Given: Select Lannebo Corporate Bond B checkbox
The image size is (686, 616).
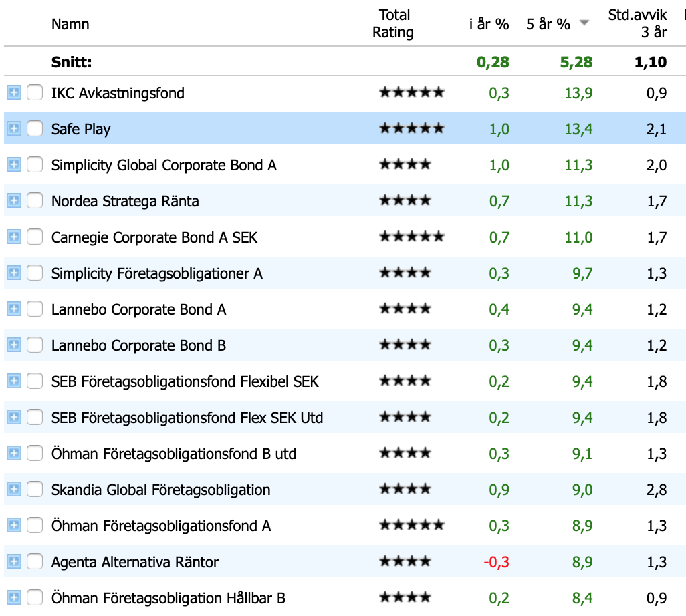Looking at the screenshot, I should (35, 345).
